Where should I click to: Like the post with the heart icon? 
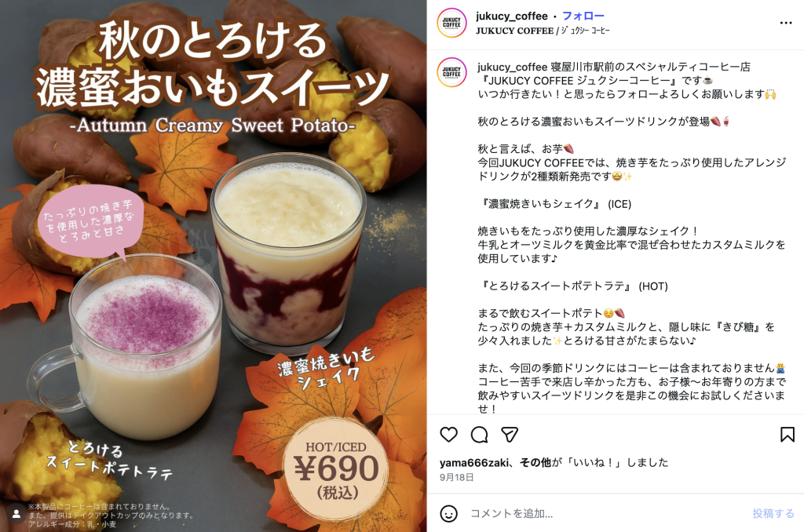point(448,435)
